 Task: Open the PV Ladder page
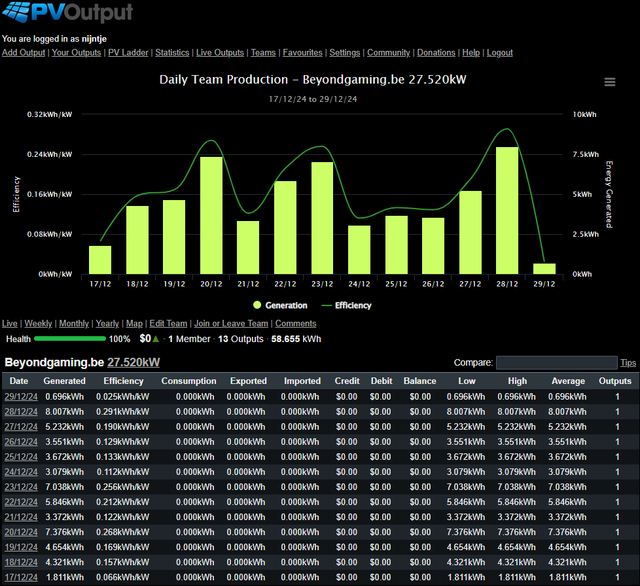[128, 53]
